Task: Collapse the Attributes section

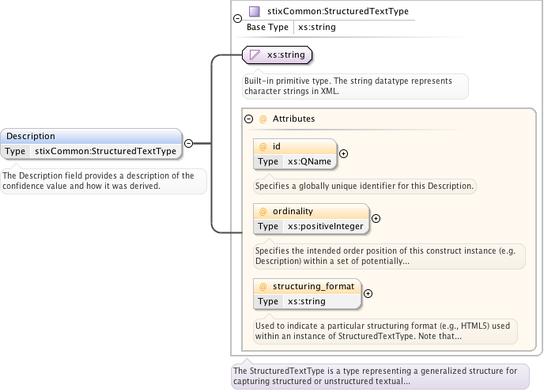Action: [x=249, y=119]
